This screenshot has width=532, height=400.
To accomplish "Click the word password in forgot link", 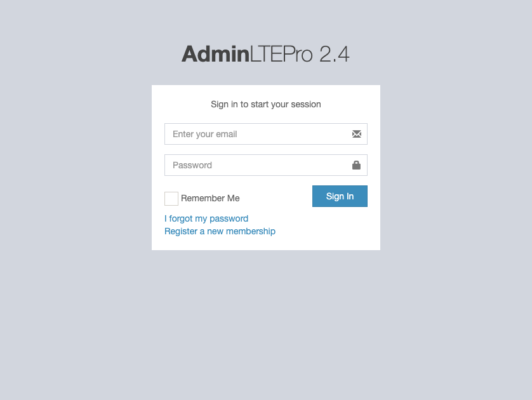I will (x=229, y=219).
